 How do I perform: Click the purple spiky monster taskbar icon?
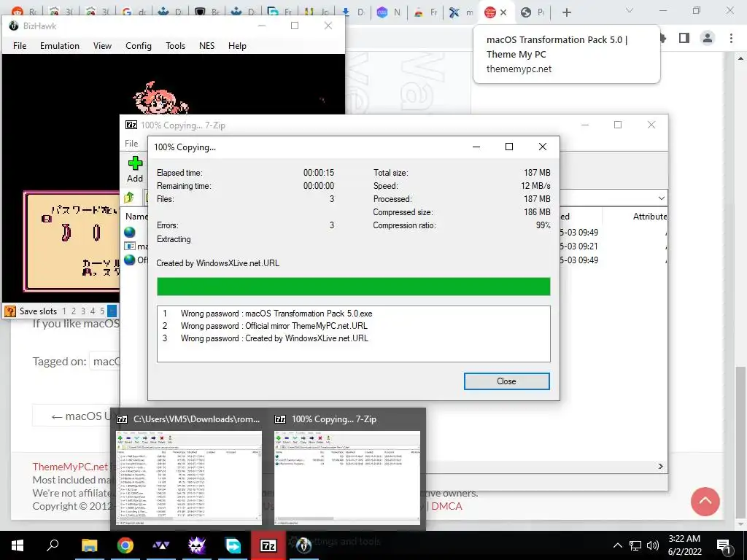(197, 545)
